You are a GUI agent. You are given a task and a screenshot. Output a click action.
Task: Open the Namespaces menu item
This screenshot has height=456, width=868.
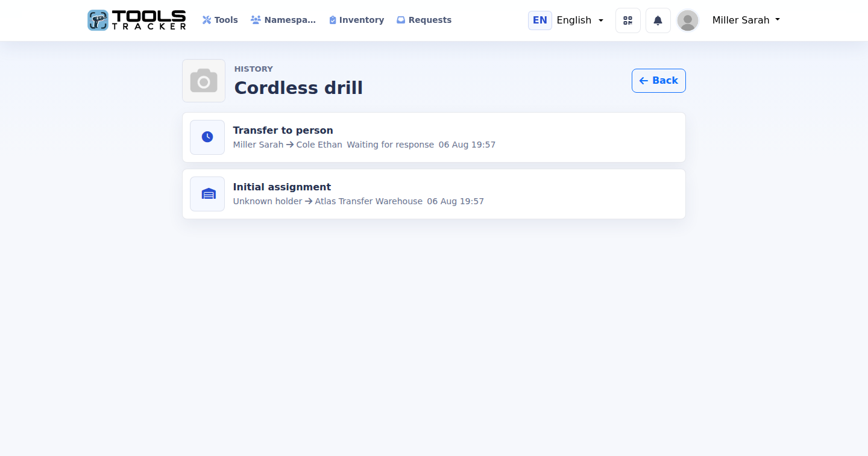coord(283,20)
